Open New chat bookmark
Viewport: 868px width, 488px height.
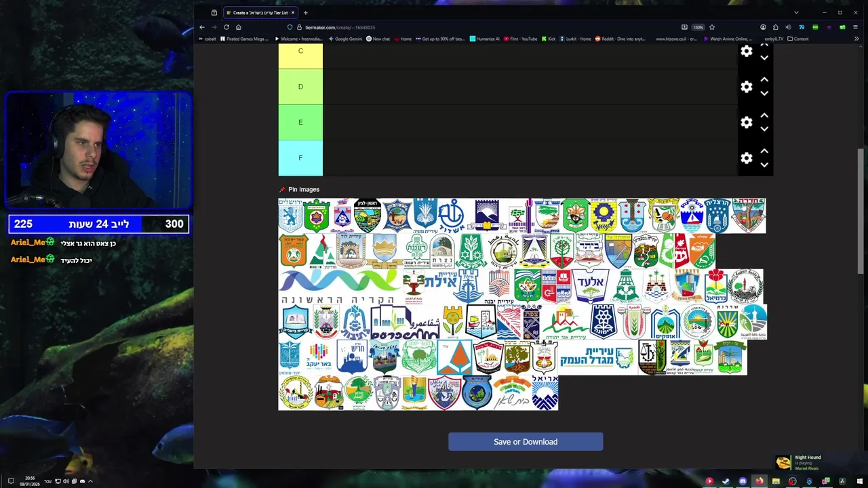(x=378, y=39)
